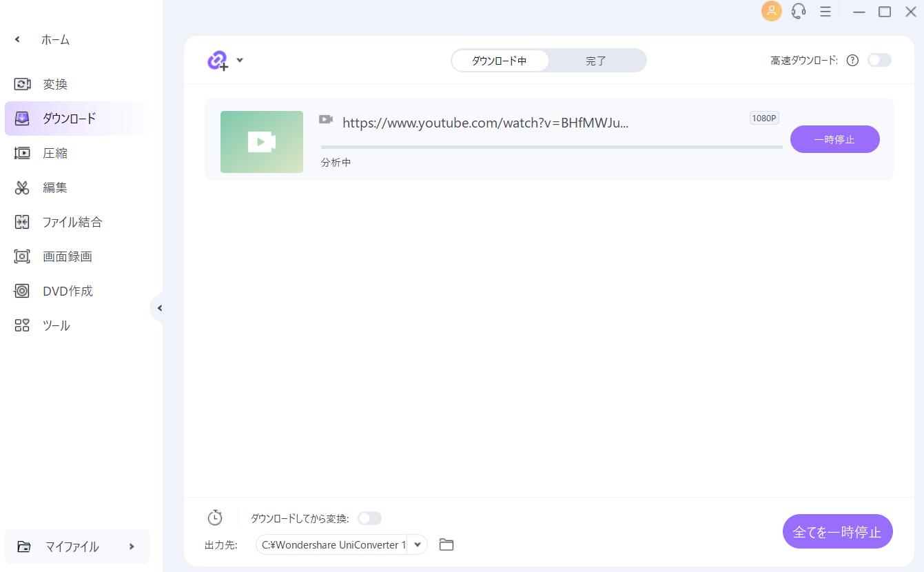The width and height of the screenshot is (924, 572).
Task: Click the YouTube URL text
Action: (x=486, y=123)
